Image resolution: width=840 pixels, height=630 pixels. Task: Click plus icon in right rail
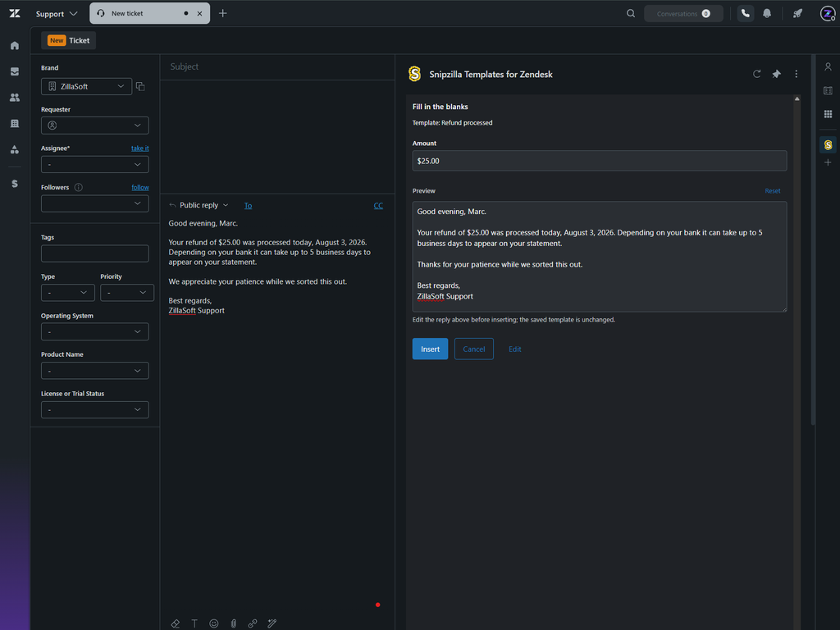click(828, 162)
